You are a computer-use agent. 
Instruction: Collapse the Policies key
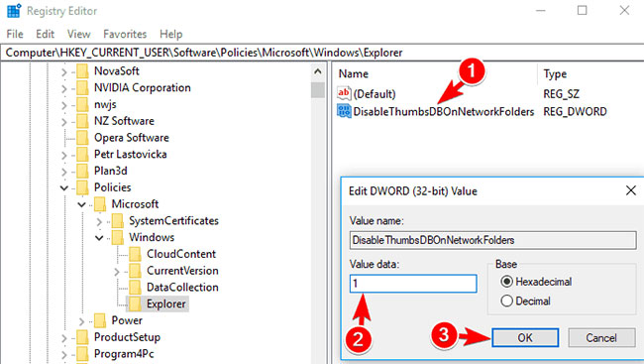click(64, 188)
